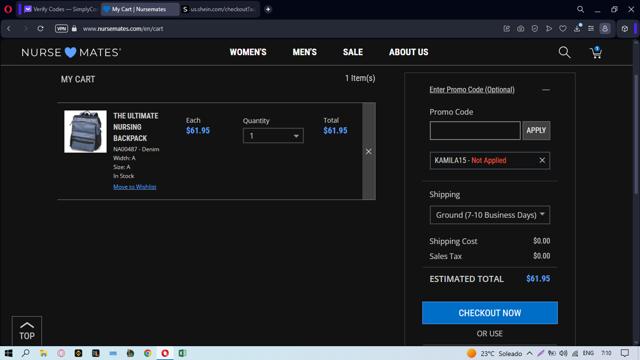Open the volume speaker tray icon
This screenshot has height=360, width=640.
[564, 353]
